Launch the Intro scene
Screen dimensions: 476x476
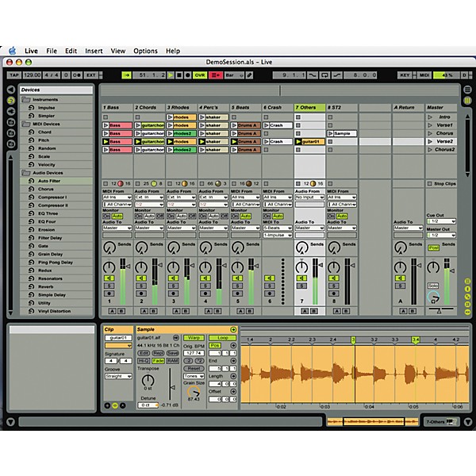430,117
